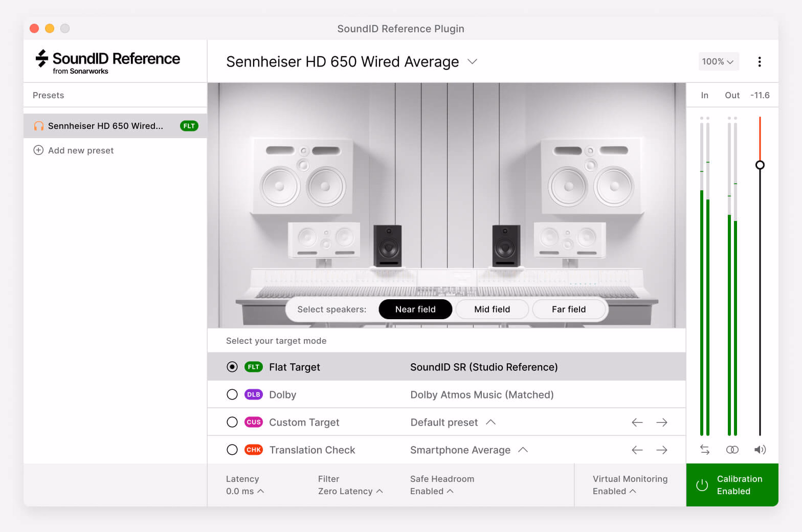Screen dimensions: 802x532
Task: Click the plus icon for new preset
Action: pyautogui.click(x=38, y=150)
